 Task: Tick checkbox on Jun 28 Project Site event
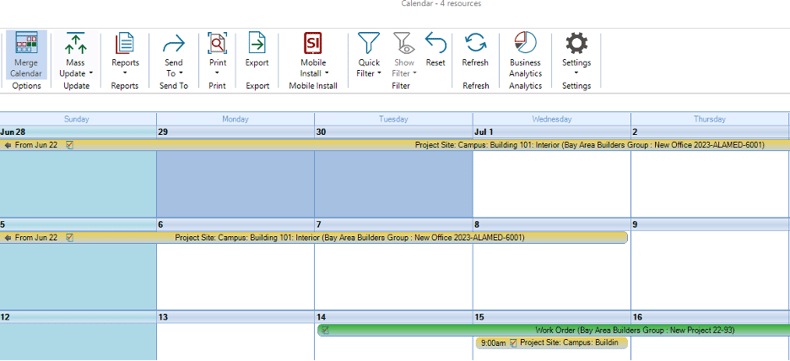click(70, 145)
